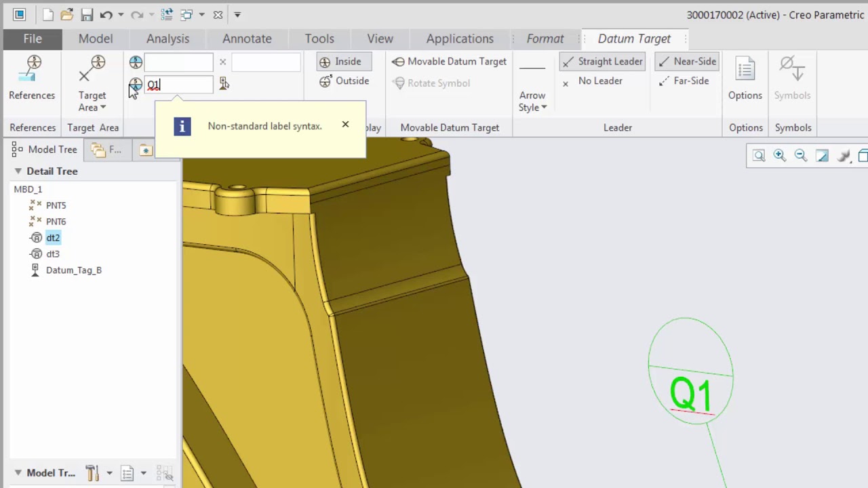
Task: Click the tree visibility filter icon at the bottom
Action: click(165, 472)
